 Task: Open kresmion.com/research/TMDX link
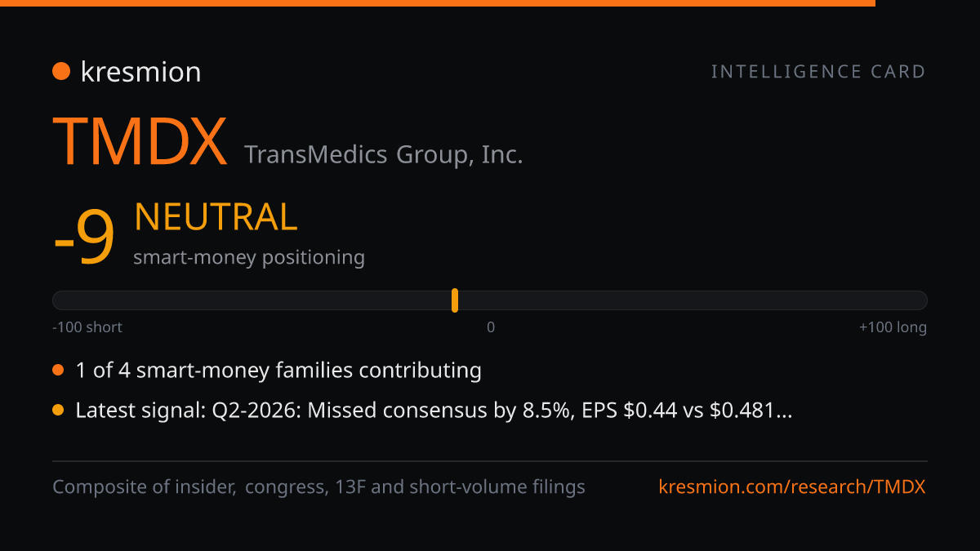(792, 487)
